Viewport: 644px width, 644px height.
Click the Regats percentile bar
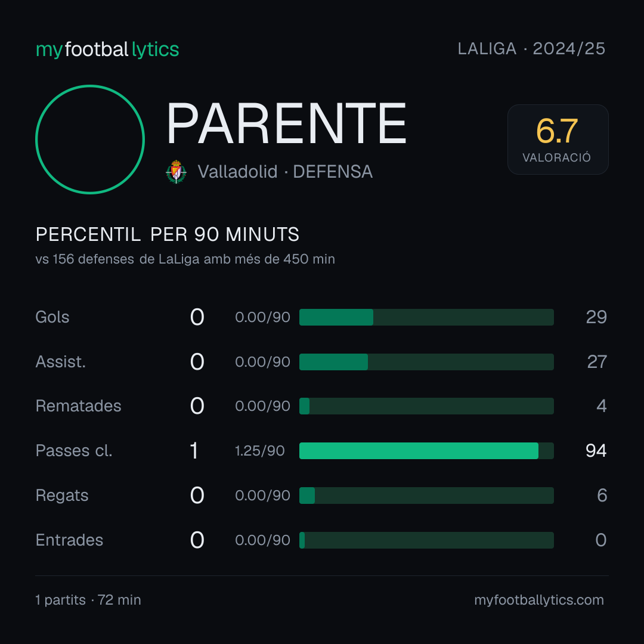426,496
